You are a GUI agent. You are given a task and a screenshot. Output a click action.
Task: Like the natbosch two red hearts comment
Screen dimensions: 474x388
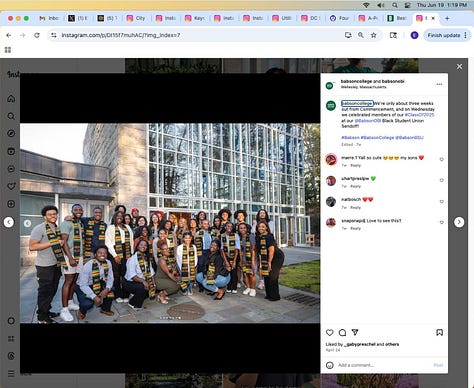[x=441, y=201]
